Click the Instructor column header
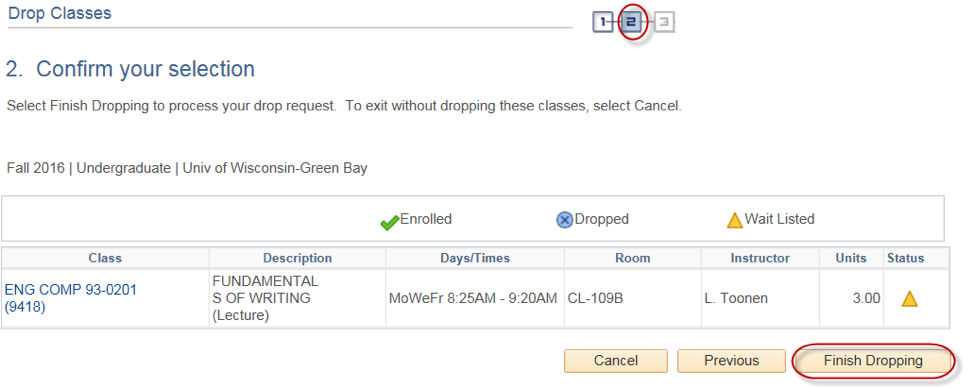The height and width of the screenshot is (388, 975). point(760,258)
